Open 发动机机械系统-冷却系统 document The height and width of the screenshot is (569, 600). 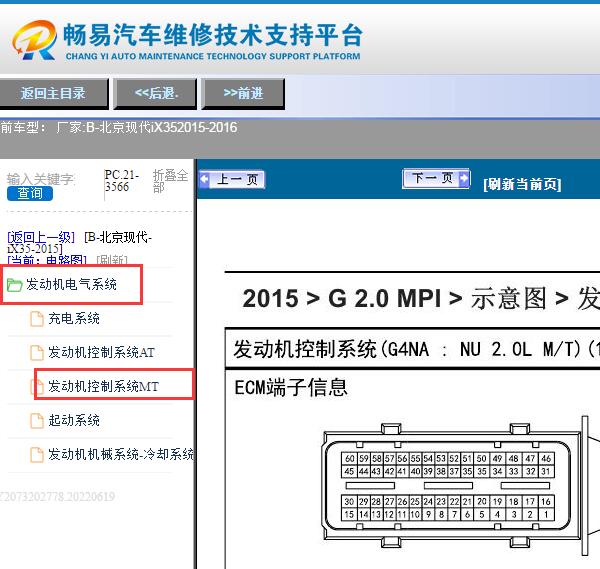(x=121, y=454)
